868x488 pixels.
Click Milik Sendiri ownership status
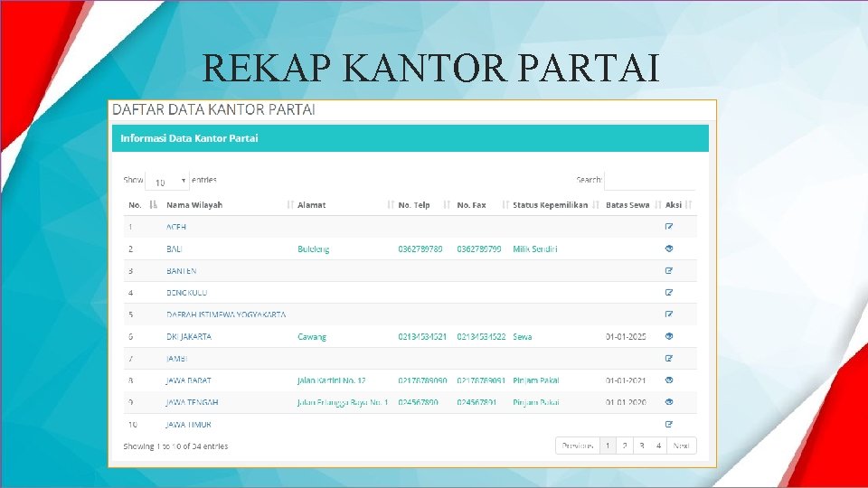coord(534,249)
